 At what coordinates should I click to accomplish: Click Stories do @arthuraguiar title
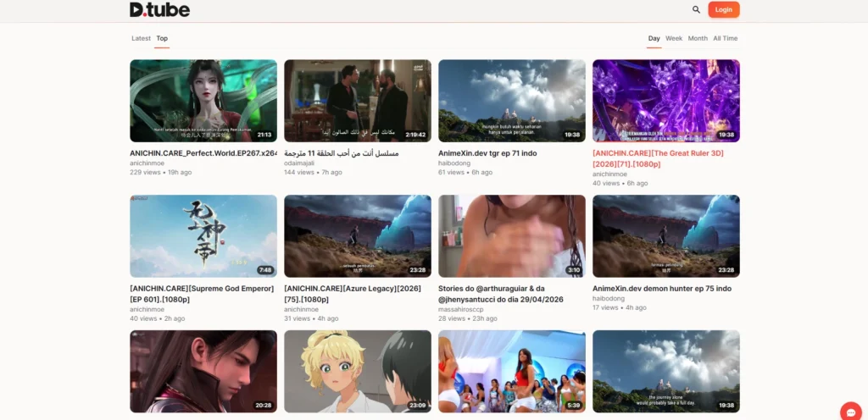pyautogui.click(x=501, y=294)
